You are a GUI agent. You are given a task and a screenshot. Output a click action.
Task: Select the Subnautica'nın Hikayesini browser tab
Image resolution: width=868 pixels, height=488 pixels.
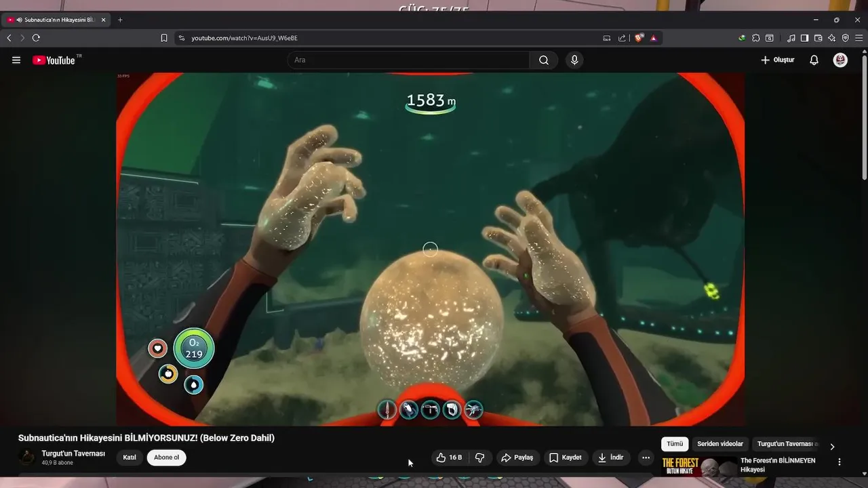[x=56, y=20]
